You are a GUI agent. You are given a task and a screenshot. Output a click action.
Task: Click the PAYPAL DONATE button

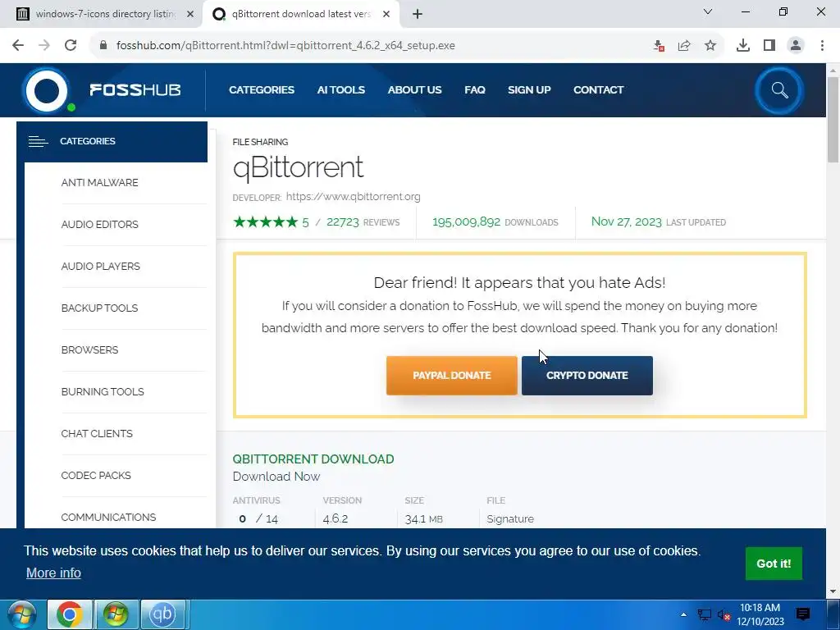[x=452, y=376]
